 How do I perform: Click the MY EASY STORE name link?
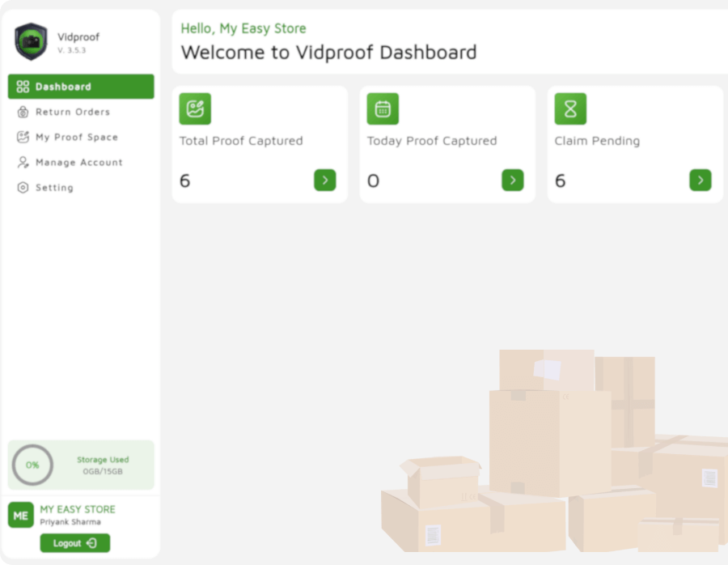(78, 509)
